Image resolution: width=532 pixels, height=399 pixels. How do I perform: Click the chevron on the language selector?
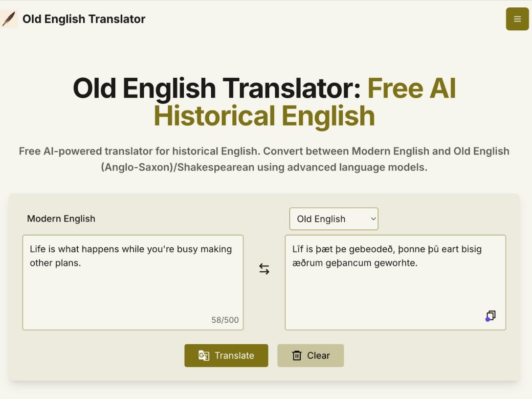[373, 219]
